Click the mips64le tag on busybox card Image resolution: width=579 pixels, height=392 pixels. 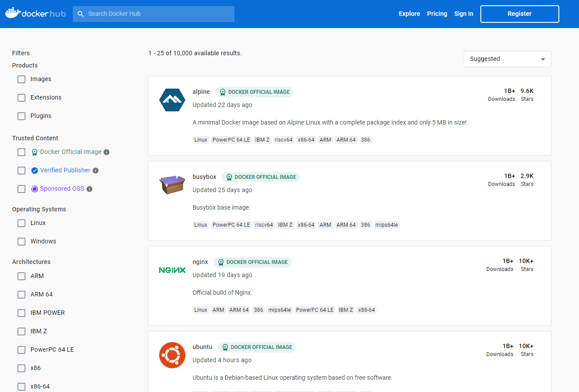387,225
